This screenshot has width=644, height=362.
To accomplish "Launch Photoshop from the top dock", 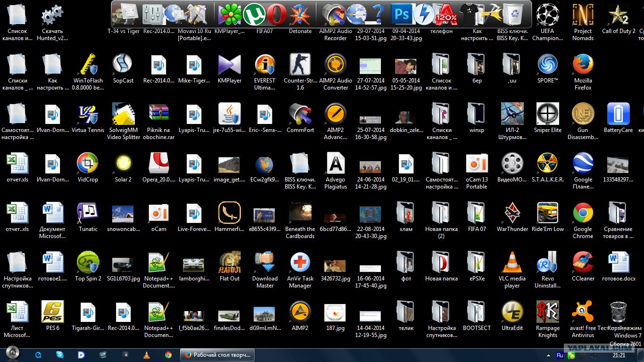I will pos(402,14).
